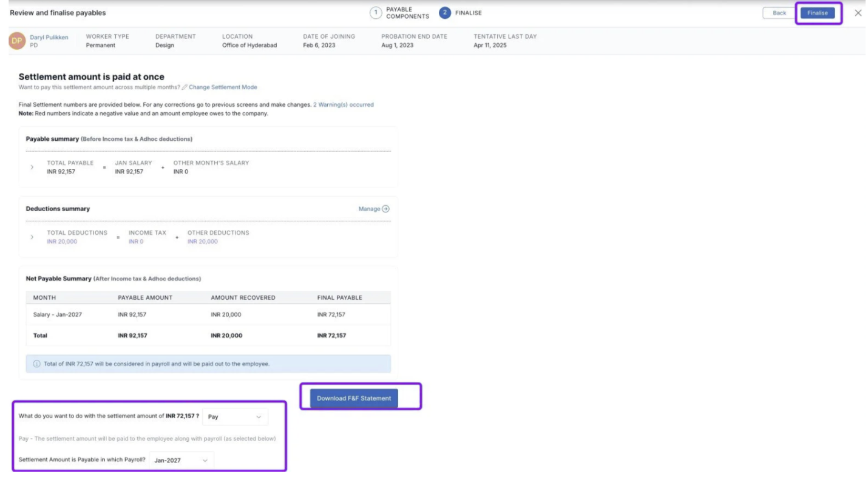Viewport: 868px width, 491px height.
Task: View the 2 Warning(s) occurred link
Action: (x=343, y=105)
